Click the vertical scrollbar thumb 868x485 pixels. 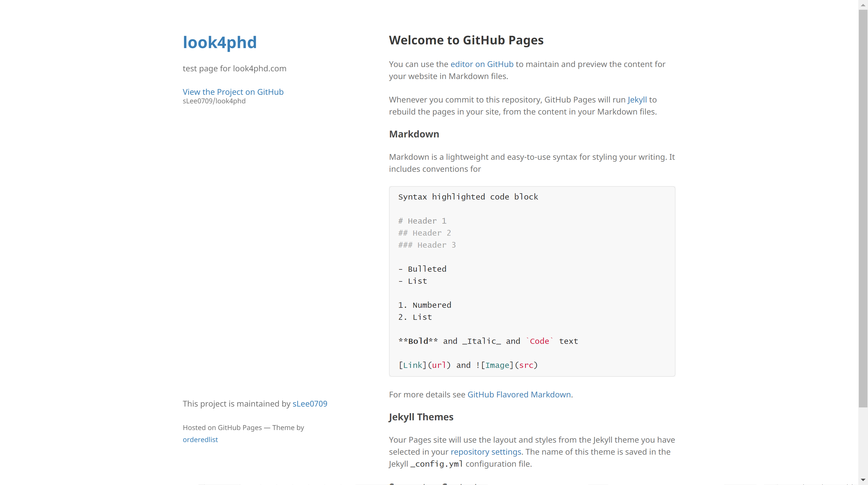863,208
